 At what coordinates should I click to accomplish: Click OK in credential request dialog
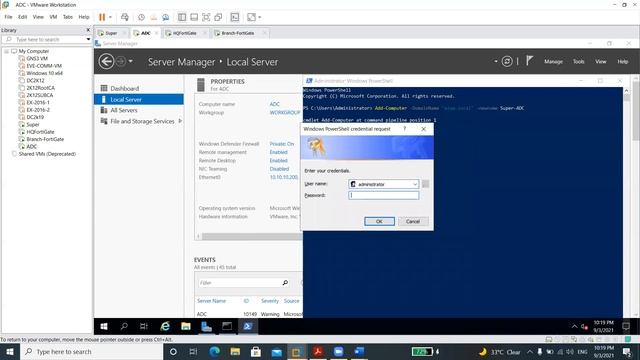pyautogui.click(x=379, y=221)
